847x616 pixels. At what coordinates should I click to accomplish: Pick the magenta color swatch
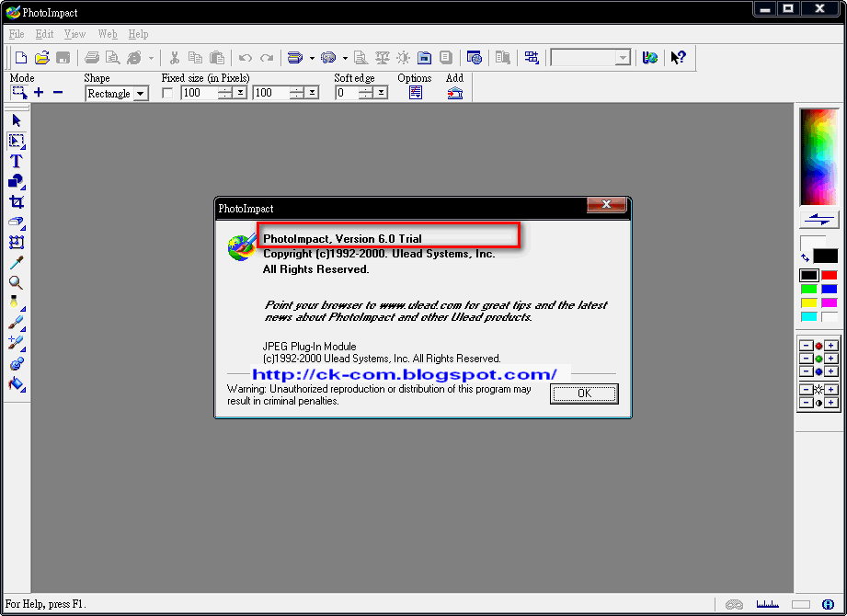point(830,302)
